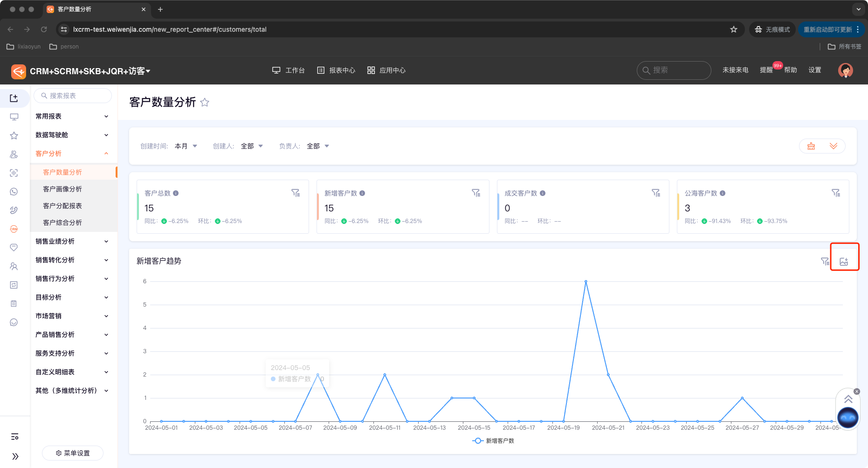The width and height of the screenshot is (868, 468).
Task: Open filter on 新增客户趋势 chart
Action: click(825, 261)
